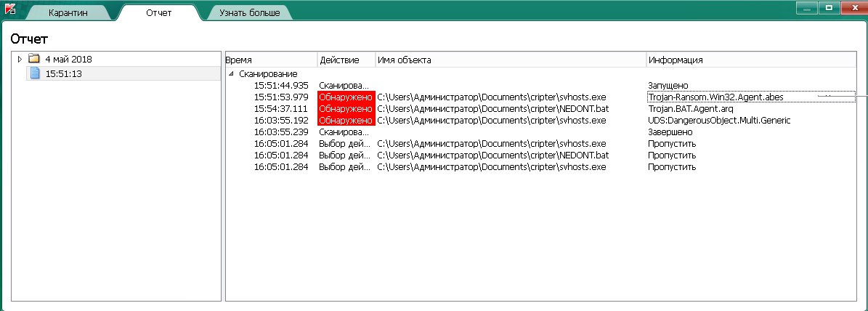Select the 15:54:37.111 detection row
868x311 pixels.
pos(540,108)
